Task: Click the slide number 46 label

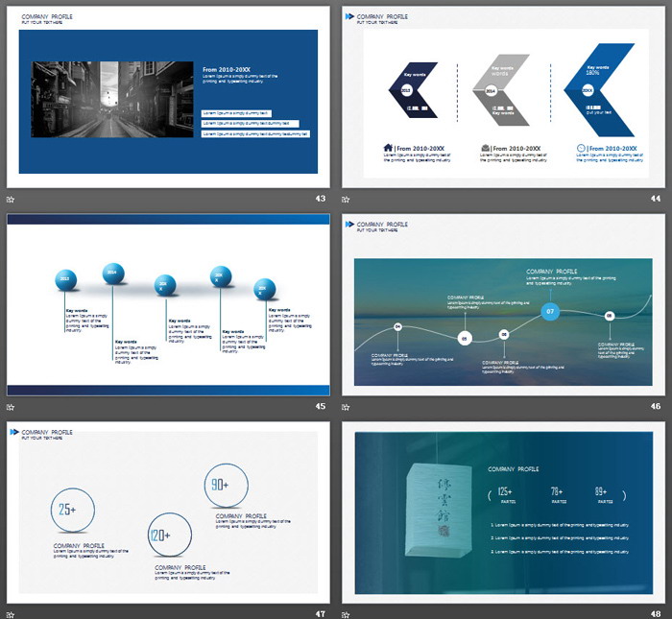Action: (656, 406)
